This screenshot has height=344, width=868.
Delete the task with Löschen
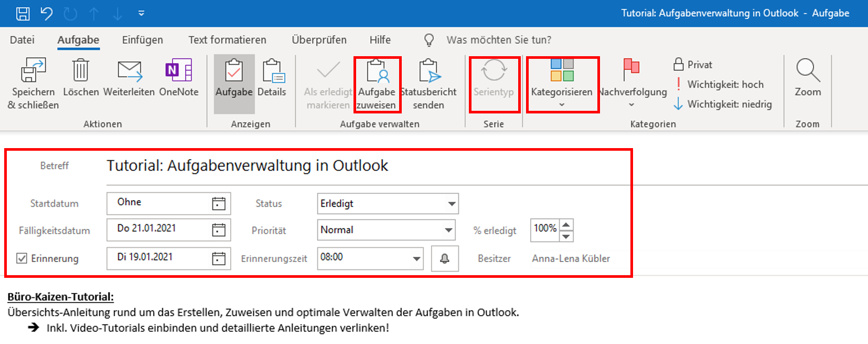point(81,78)
